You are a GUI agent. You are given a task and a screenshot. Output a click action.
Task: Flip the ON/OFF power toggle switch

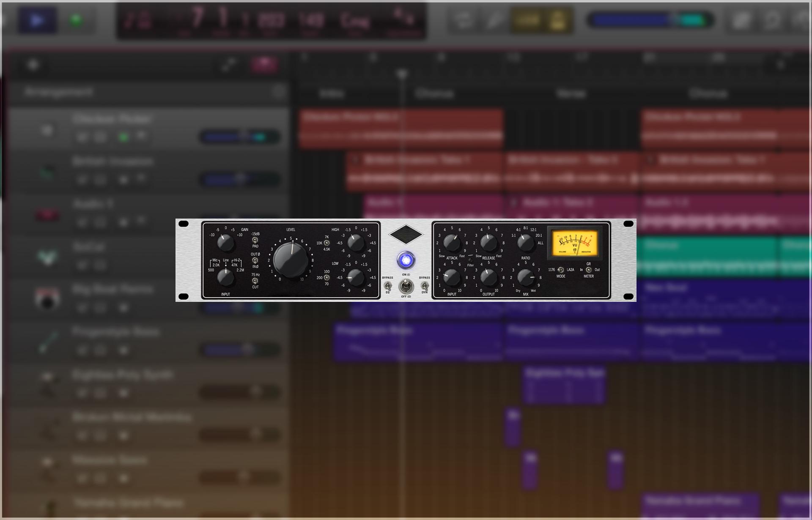pyautogui.click(x=406, y=287)
